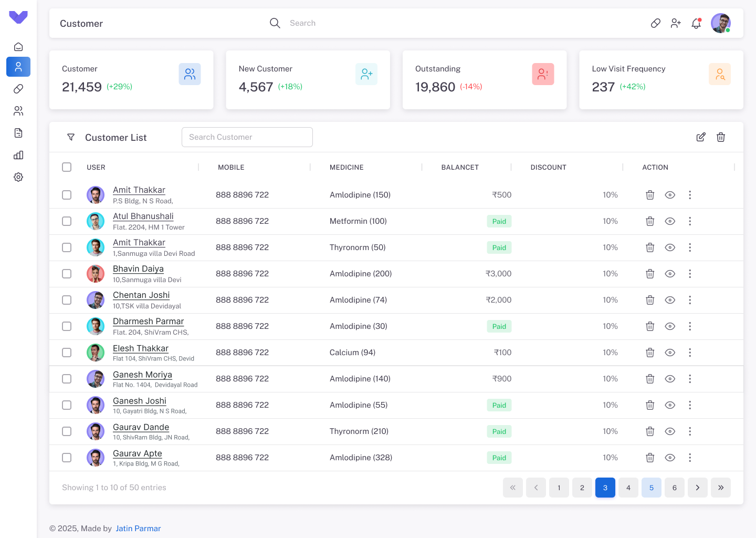Open the three-dot menu for Elesh Thakkar

690,353
